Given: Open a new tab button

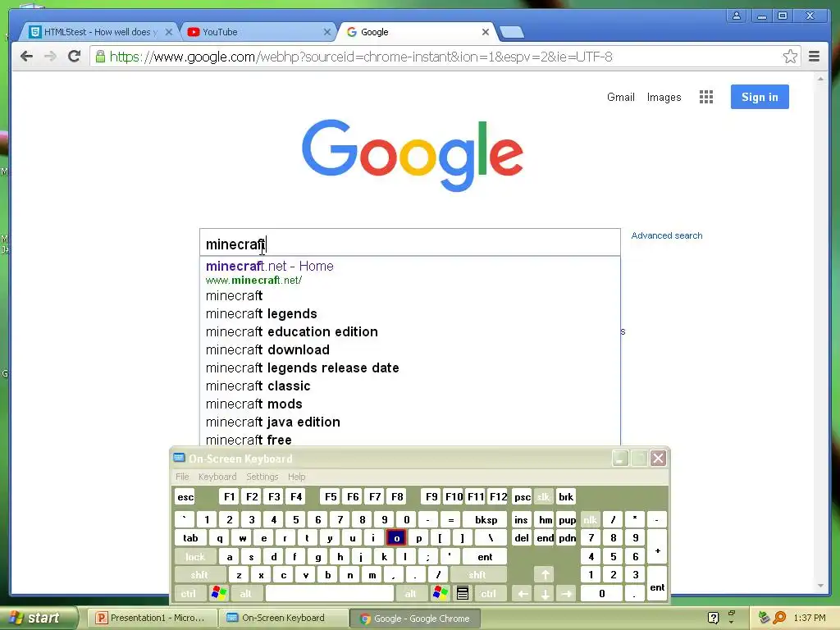Looking at the screenshot, I should click(512, 32).
